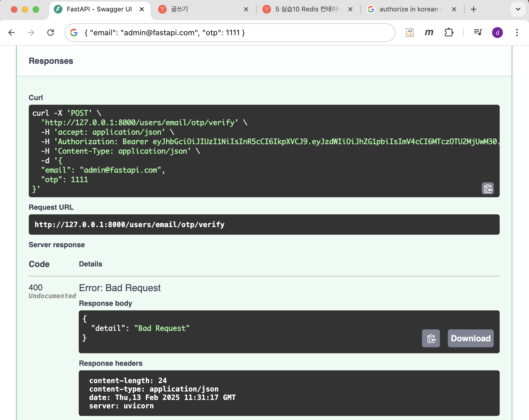The height and width of the screenshot is (420, 529).
Task: Open the Chrome three-dot menu
Action: pyautogui.click(x=517, y=33)
